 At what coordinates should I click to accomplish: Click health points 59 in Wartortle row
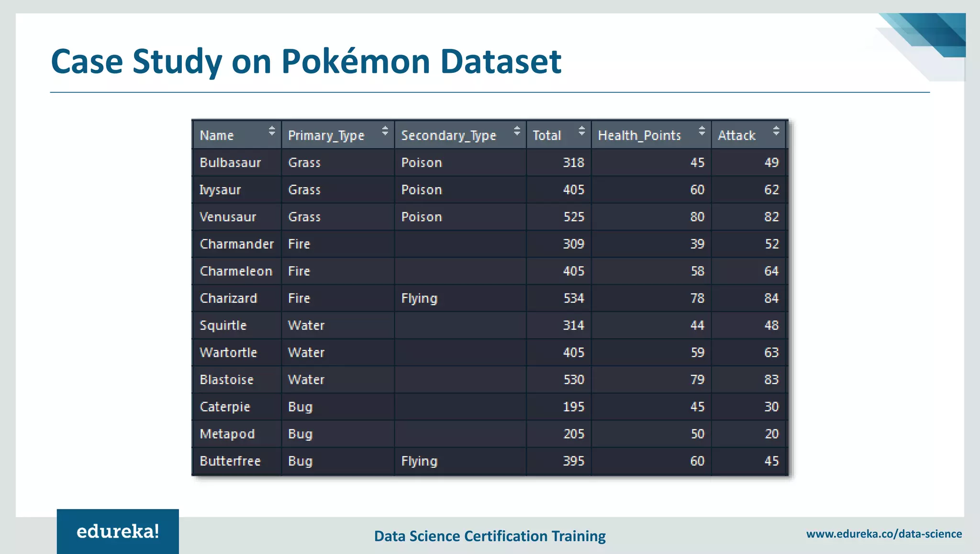point(697,353)
